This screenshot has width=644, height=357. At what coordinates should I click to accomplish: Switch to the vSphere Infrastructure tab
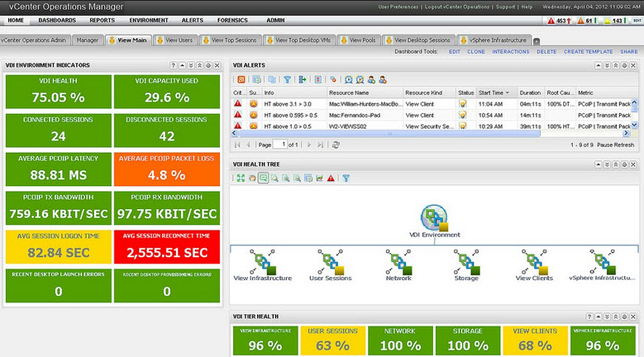click(x=494, y=40)
